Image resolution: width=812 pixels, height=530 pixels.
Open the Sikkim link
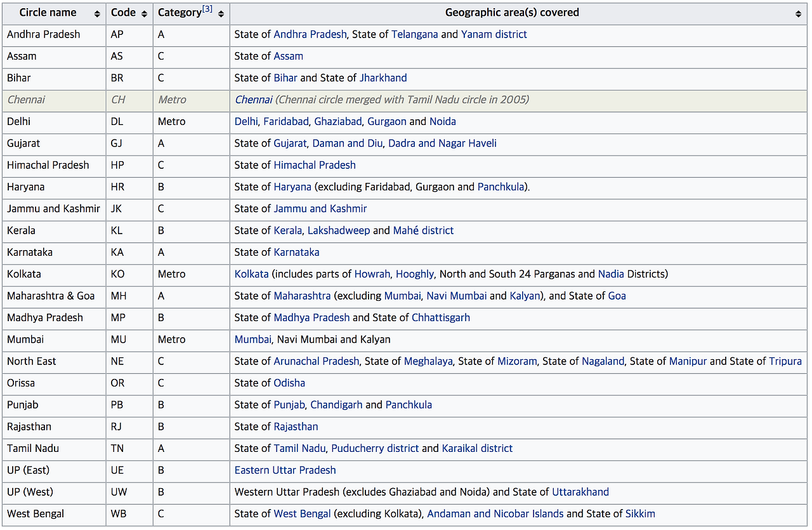(640, 513)
